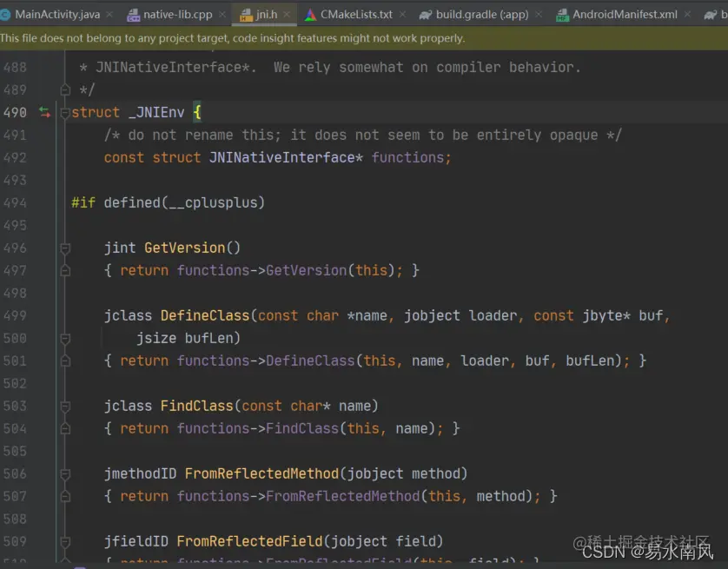Click the header file icon of jni.h
This screenshot has height=569, width=728.
click(246, 16)
